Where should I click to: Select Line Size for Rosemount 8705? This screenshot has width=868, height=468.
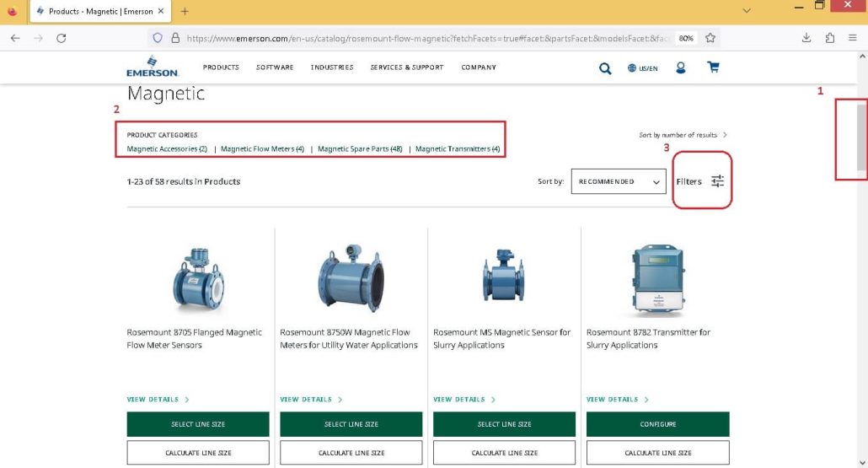[x=198, y=424]
